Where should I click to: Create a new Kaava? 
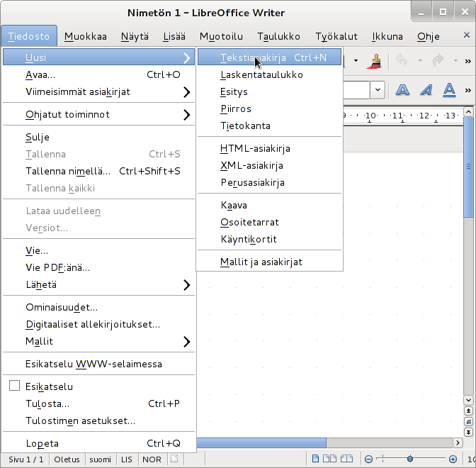pos(270,206)
